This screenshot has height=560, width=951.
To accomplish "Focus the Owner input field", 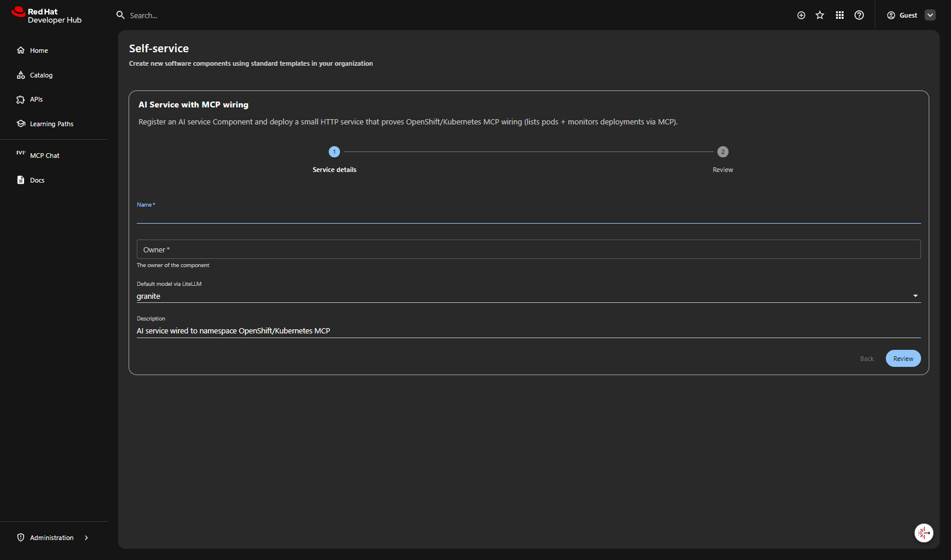I will click(528, 249).
